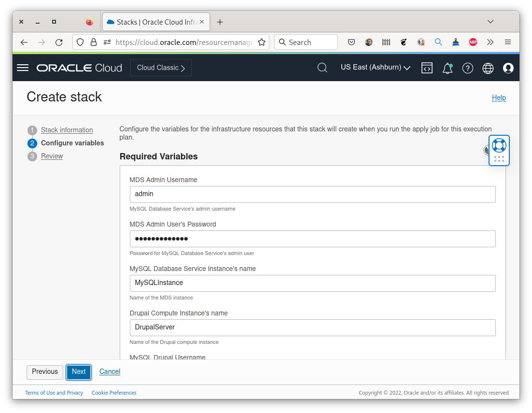The image size is (532, 413).
Task: Click the floating lifebuoy support widget
Action: [499, 145]
